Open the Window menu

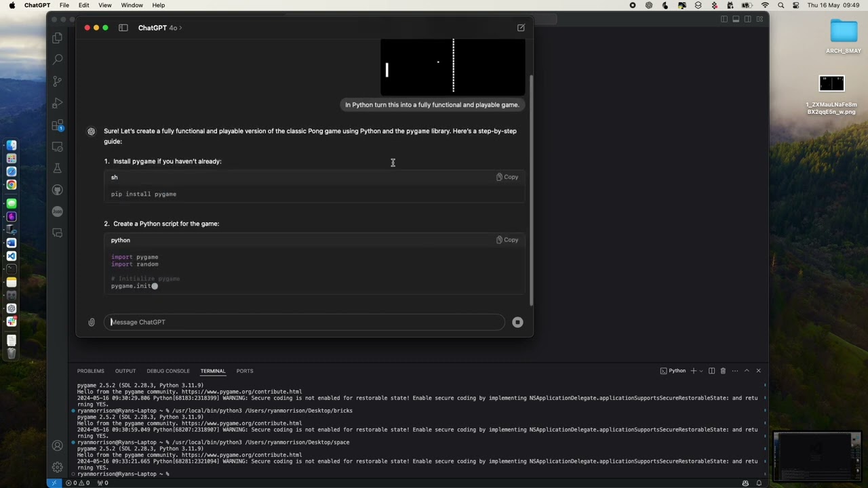tap(132, 5)
